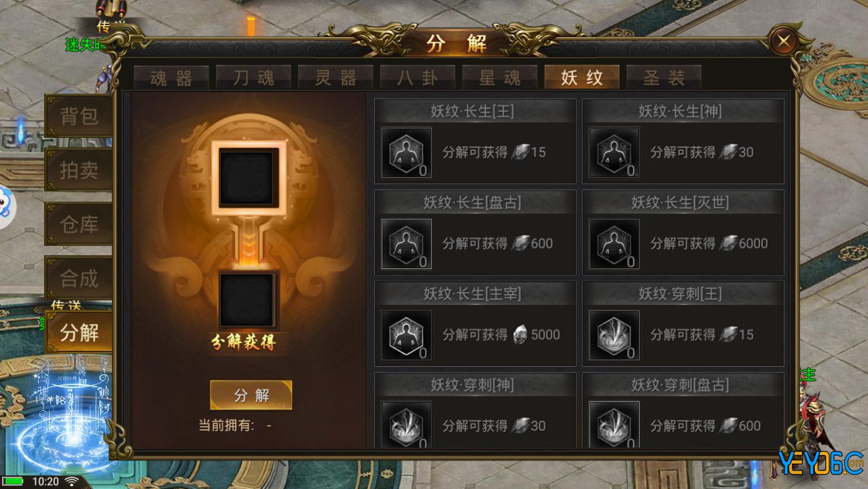Go to the 拍卖 side menu
Image resolution: width=868 pixels, height=489 pixels.
[x=79, y=170]
